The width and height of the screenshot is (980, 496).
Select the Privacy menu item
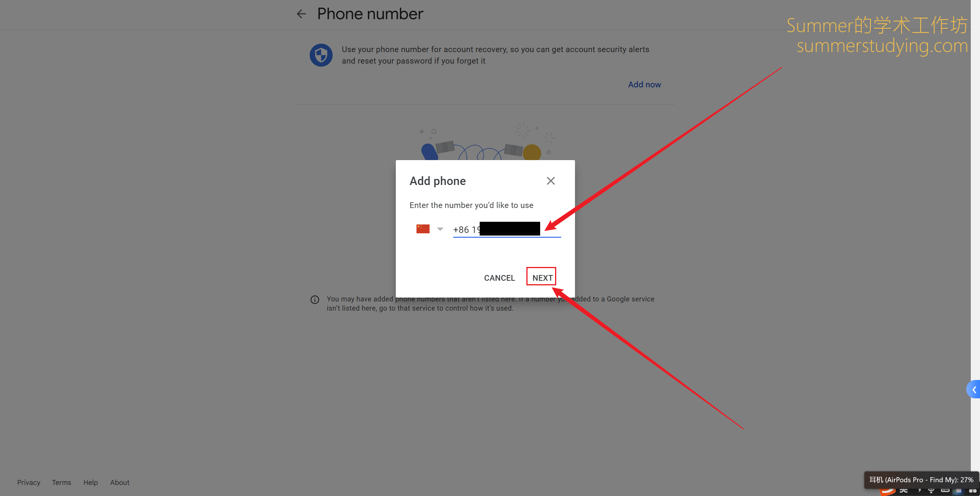click(28, 481)
